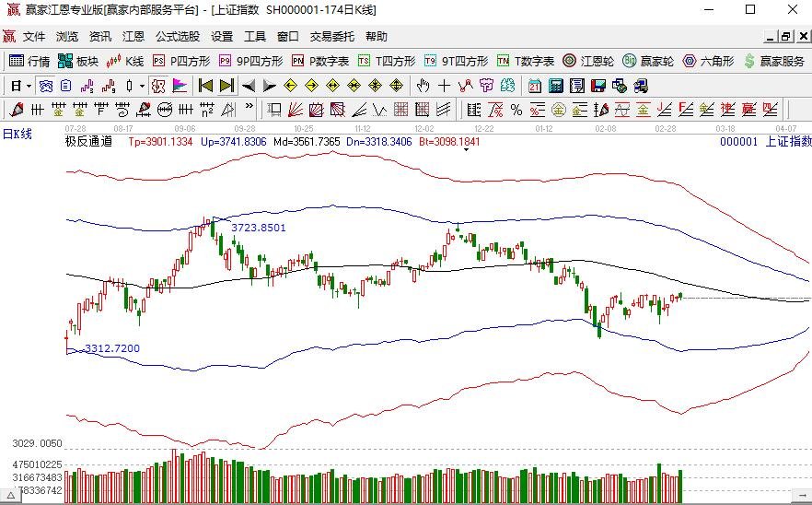Image resolution: width=812 pixels, height=505 pixels.
Task: Open the 浏览 menu
Action: [x=67, y=36]
